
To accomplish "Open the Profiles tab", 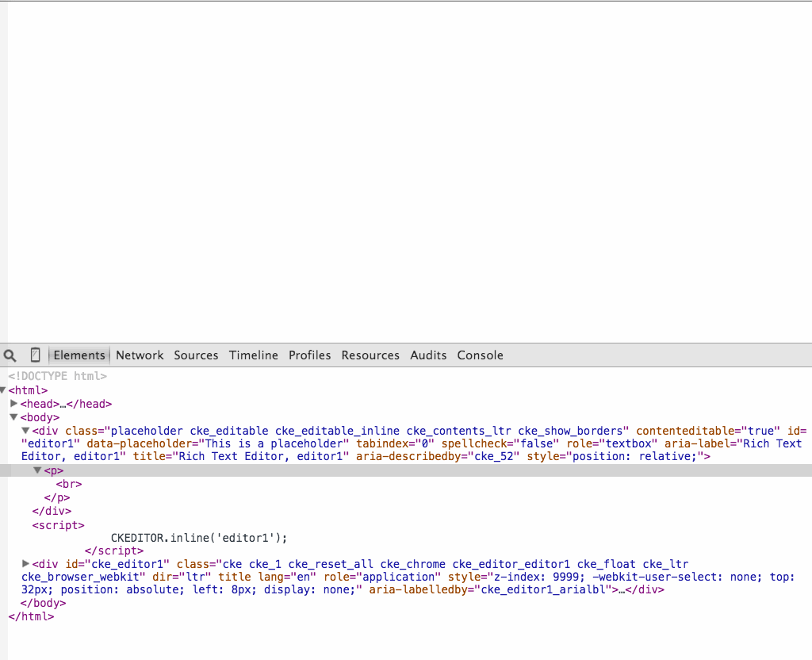I will click(x=310, y=355).
